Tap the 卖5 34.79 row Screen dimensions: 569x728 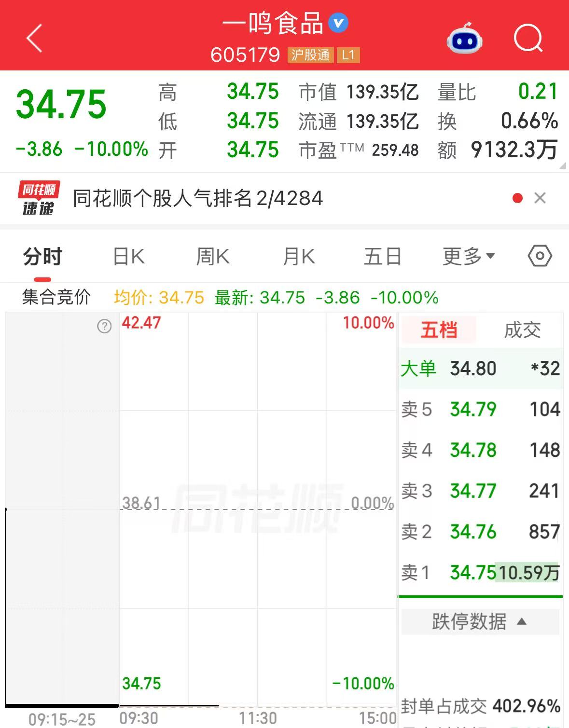pyautogui.click(x=480, y=409)
